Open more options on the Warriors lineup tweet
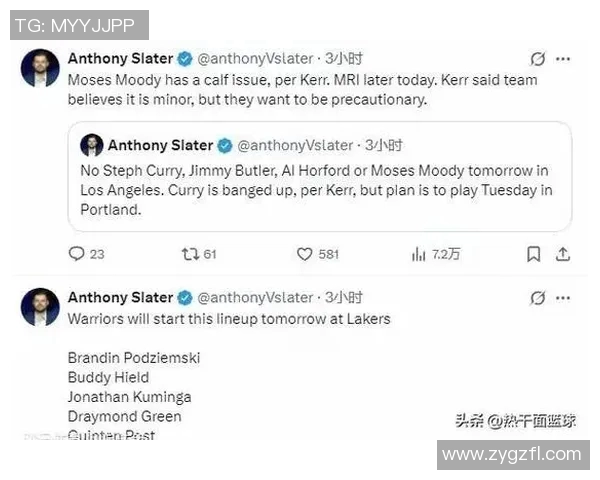 coord(565,298)
